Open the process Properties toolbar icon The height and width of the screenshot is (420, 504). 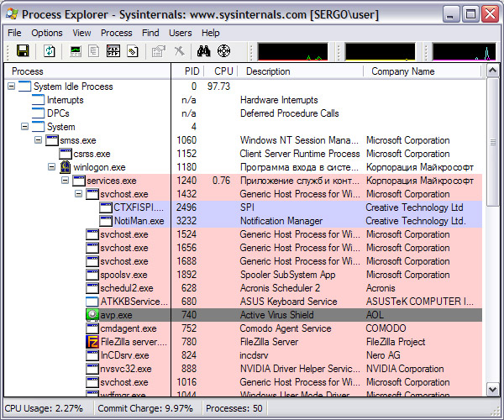(x=158, y=50)
